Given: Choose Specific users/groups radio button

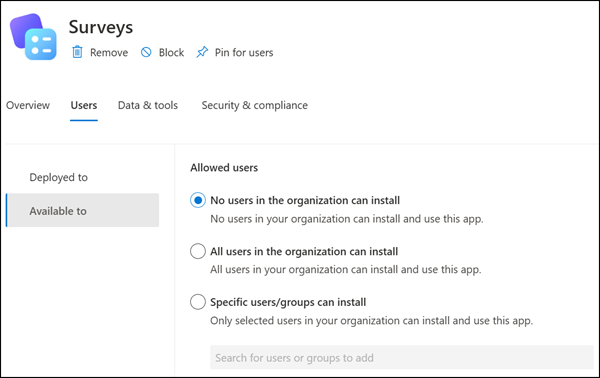Looking at the screenshot, I should (x=198, y=302).
